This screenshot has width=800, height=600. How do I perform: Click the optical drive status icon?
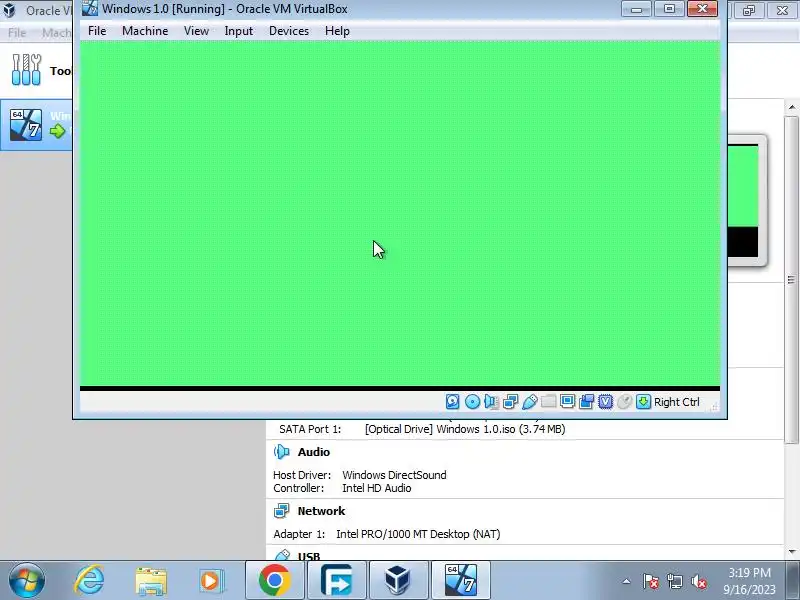pos(472,402)
